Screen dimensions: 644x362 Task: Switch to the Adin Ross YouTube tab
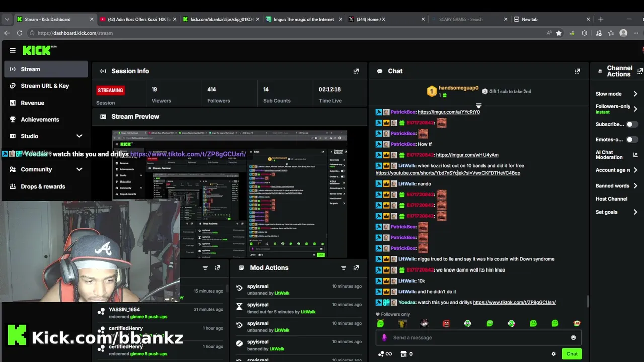[x=137, y=19]
